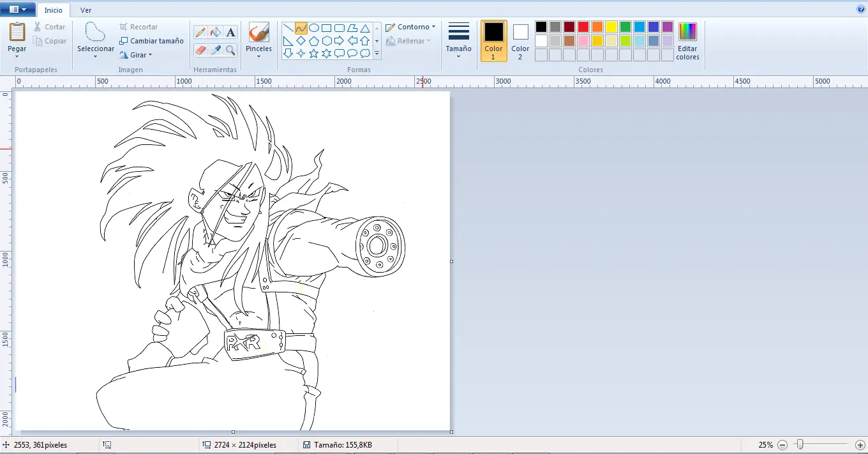Choose the Diamond shape
The height and width of the screenshot is (454, 868).
301,41
